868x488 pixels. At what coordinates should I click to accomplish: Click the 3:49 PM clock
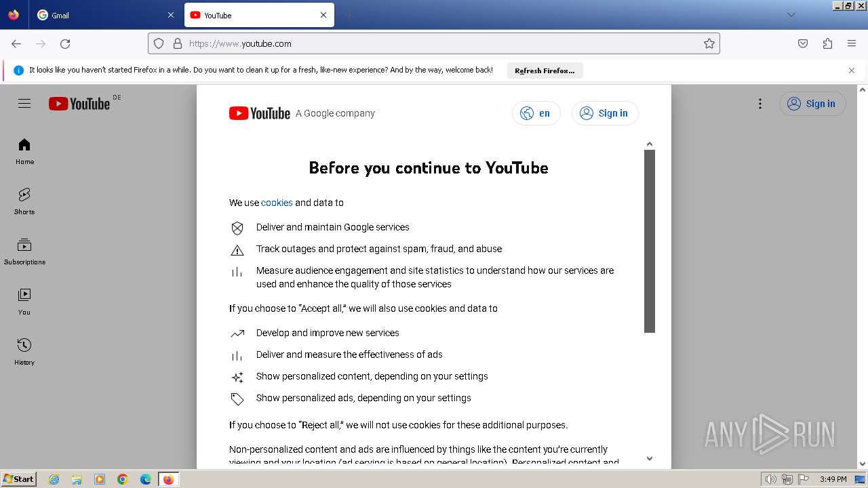[833, 479]
